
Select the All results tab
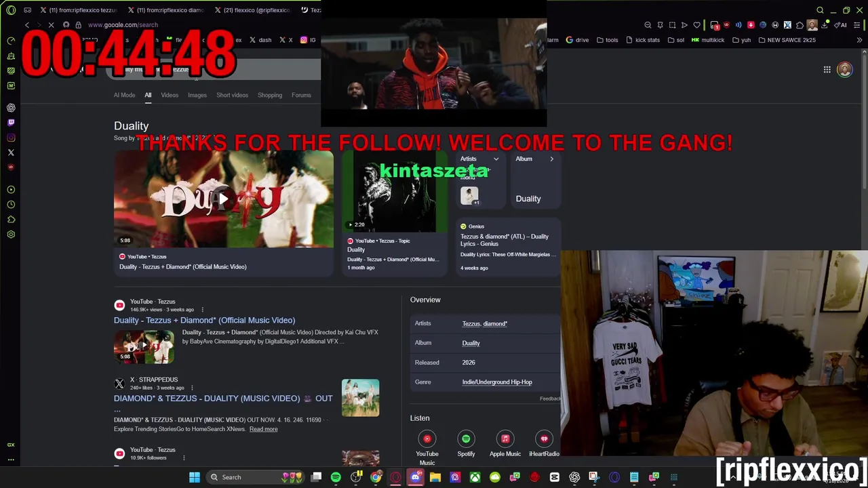pos(148,95)
